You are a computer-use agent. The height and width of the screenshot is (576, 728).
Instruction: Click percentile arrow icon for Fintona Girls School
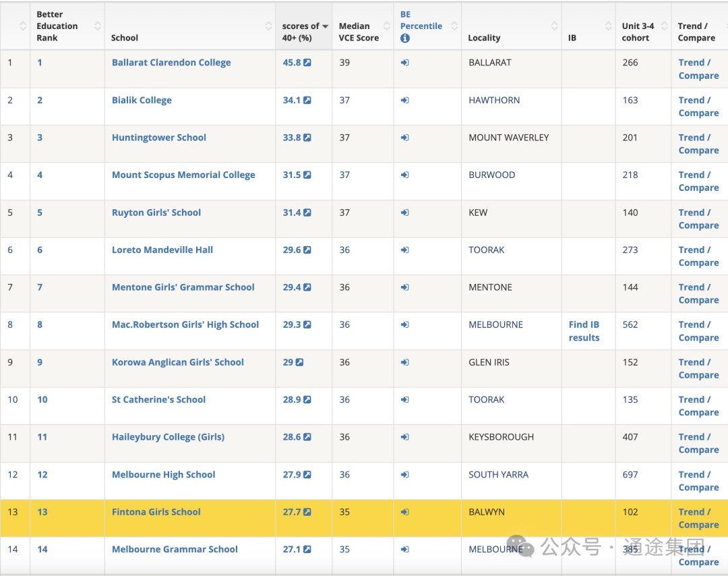tap(405, 512)
